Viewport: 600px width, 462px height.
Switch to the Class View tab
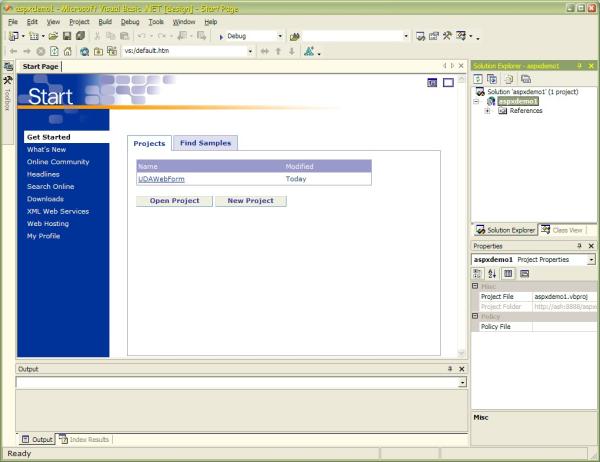point(562,230)
